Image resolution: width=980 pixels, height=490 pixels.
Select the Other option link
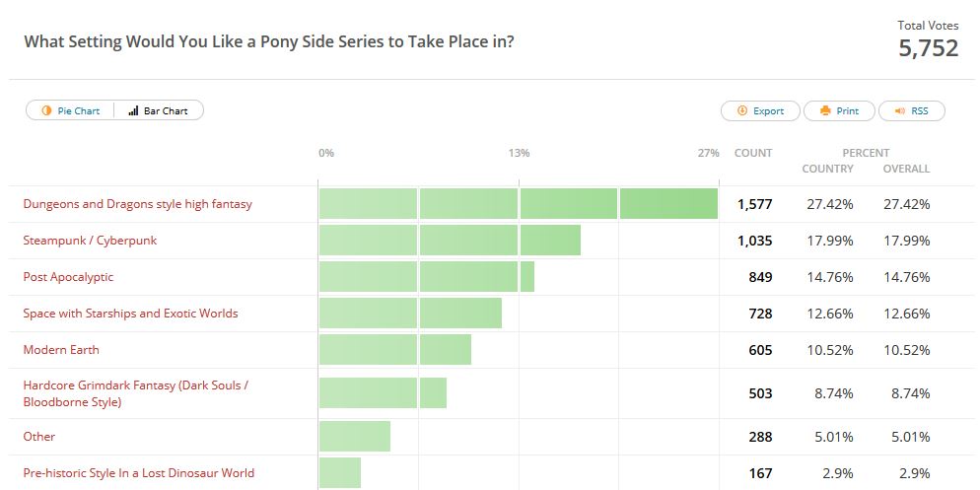[39, 437]
